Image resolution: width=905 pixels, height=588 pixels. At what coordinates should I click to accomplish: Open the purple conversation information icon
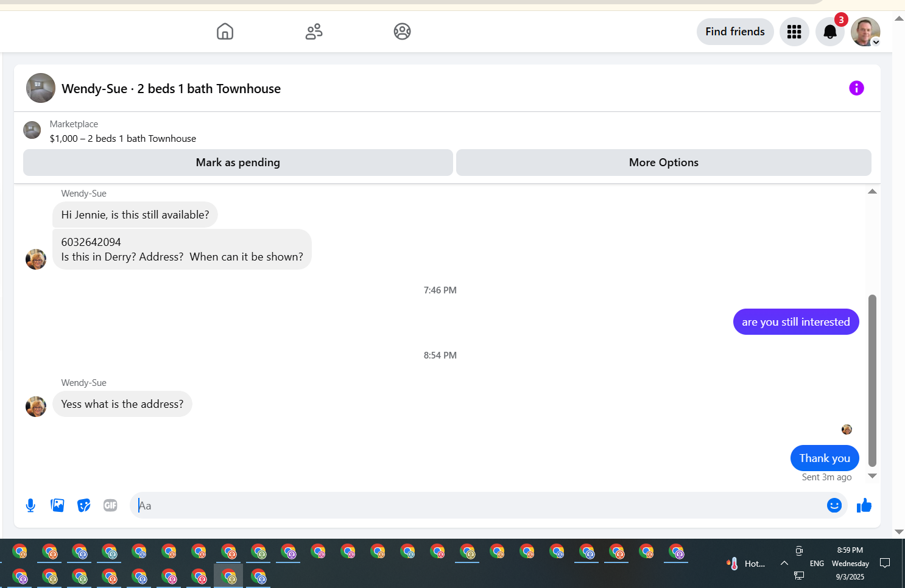click(856, 88)
